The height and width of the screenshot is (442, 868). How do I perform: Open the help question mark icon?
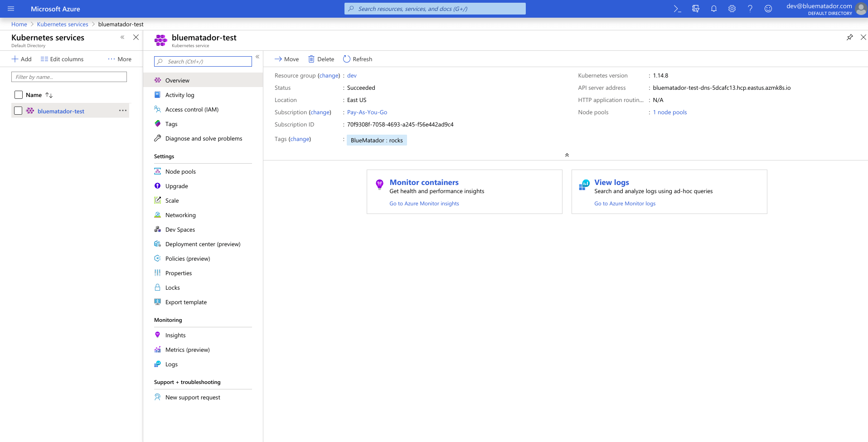pyautogui.click(x=750, y=9)
